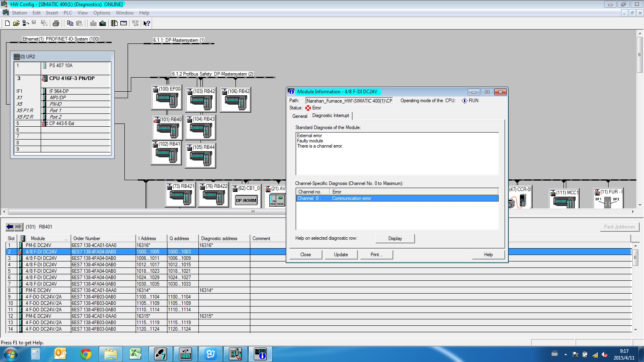Show hidden tray icons arrow

tap(566, 354)
